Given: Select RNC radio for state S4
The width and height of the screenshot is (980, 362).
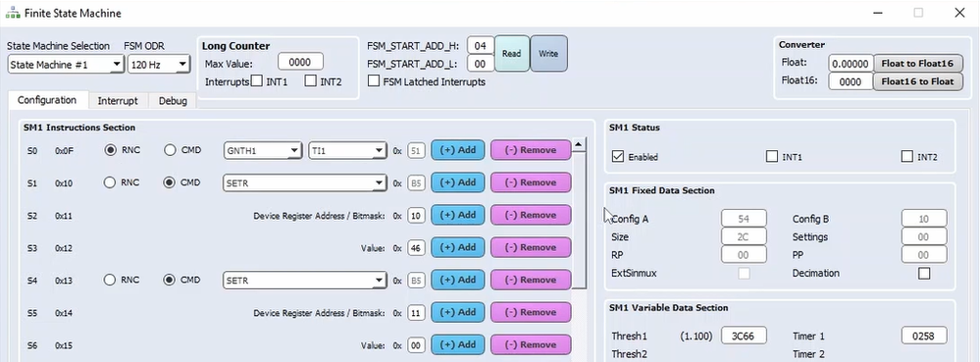Looking at the screenshot, I should 110,281.
